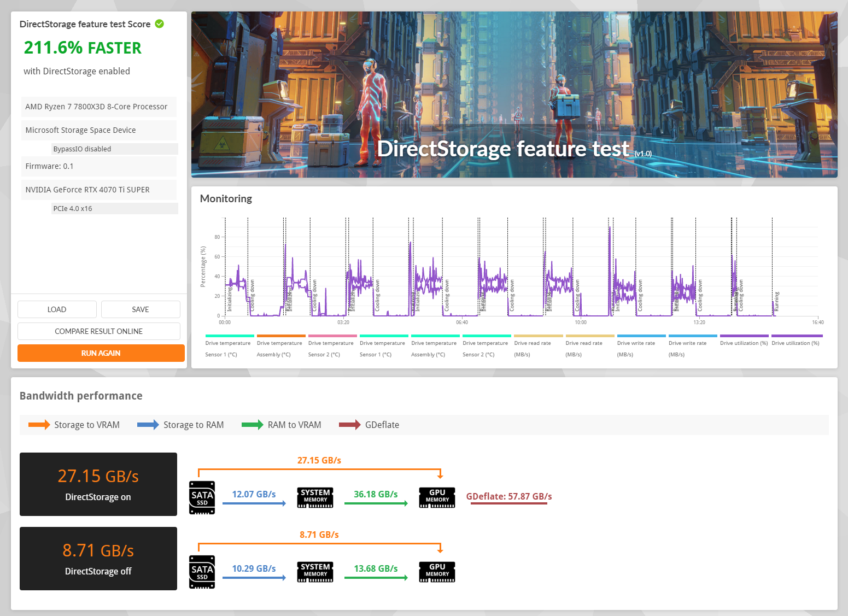Click the blue arrow under 10.29 GB/s

pos(254,578)
